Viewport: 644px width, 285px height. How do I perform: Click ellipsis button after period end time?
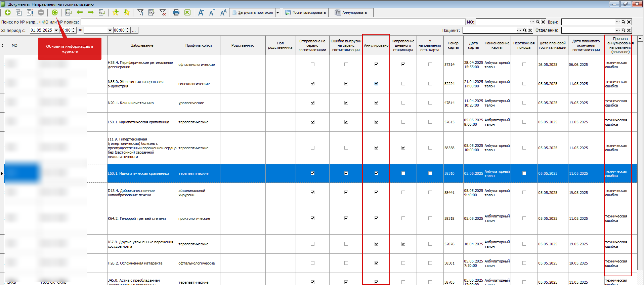coord(134,30)
